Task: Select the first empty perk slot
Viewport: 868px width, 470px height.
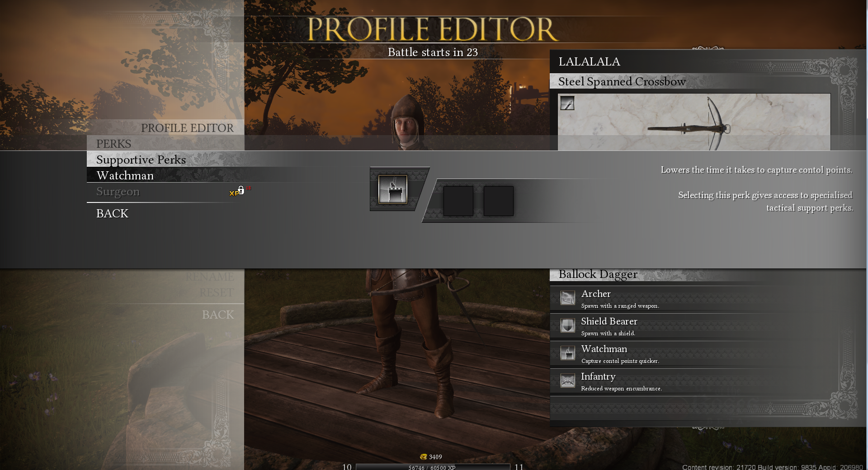Action: tap(458, 201)
